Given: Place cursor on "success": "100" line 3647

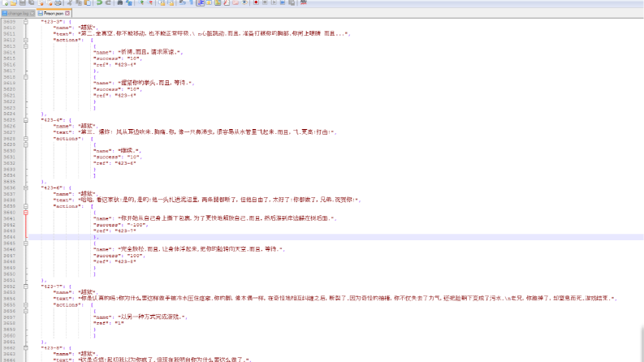Looking at the screenshot, I should point(119,256).
